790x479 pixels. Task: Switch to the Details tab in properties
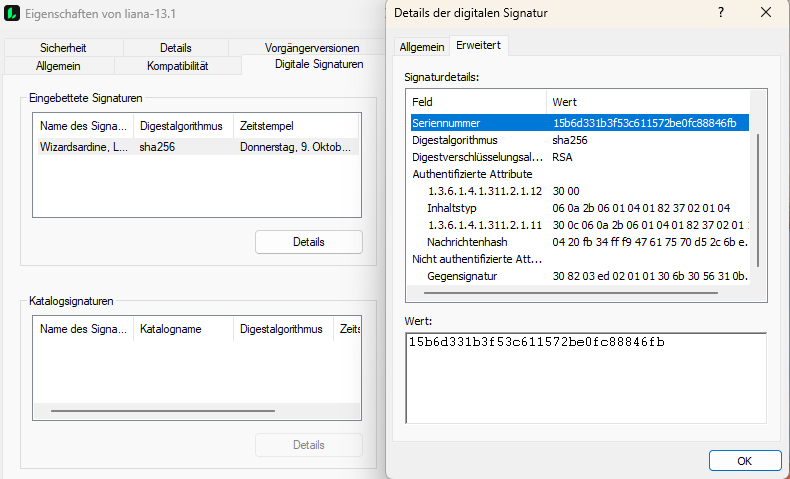[x=176, y=48]
